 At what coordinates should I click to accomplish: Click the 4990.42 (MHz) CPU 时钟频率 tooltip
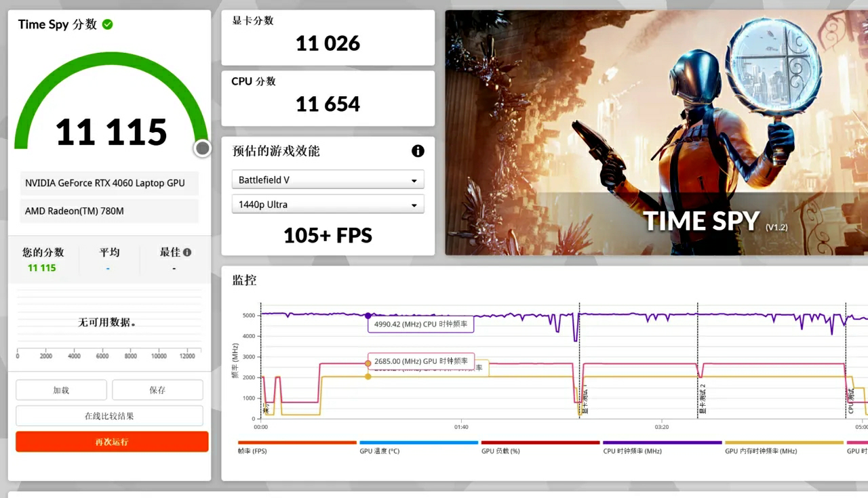[420, 324]
